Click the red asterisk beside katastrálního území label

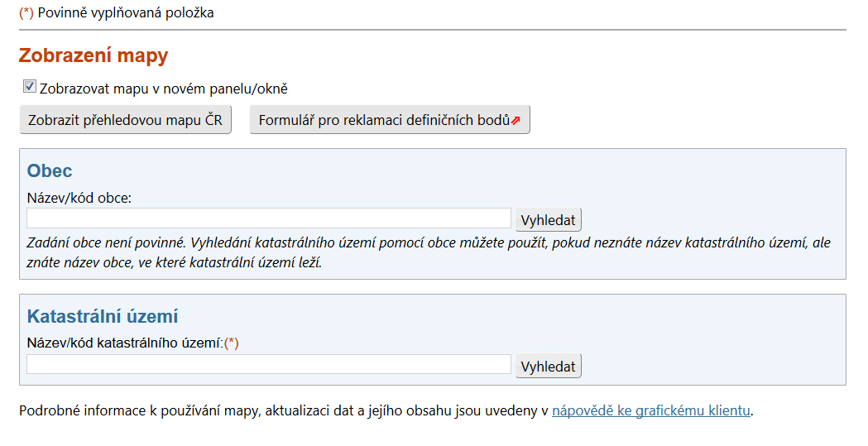click(x=232, y=343)
